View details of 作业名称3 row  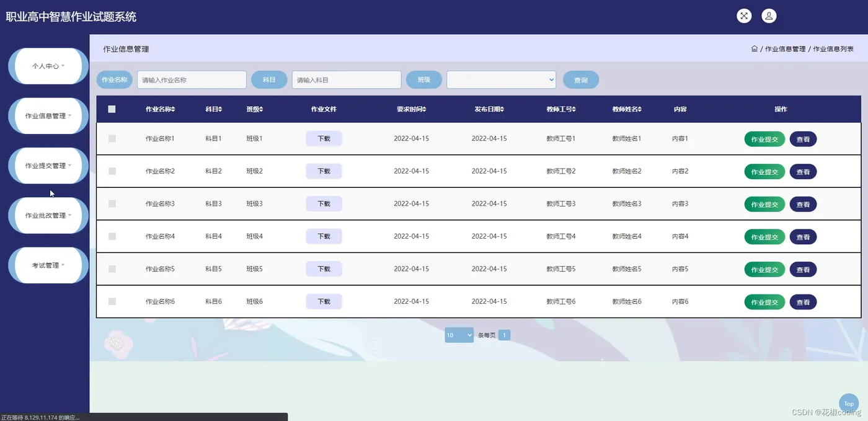[x=803, y=205]
